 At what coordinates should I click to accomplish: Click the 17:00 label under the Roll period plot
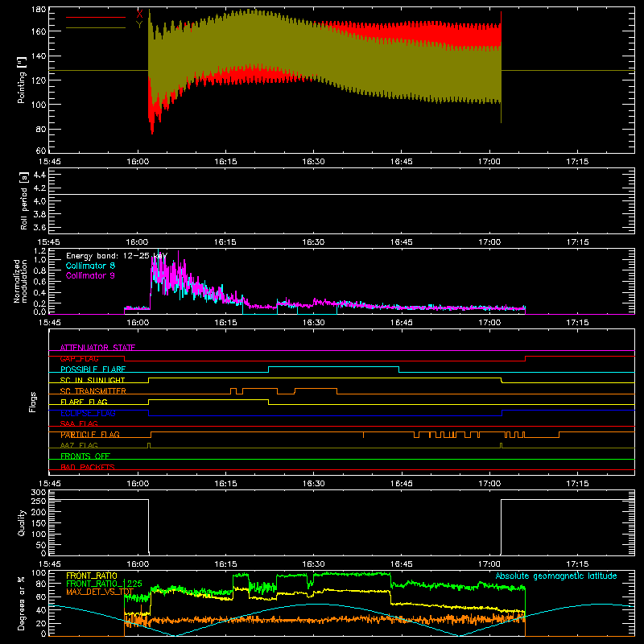click(489, 242)
